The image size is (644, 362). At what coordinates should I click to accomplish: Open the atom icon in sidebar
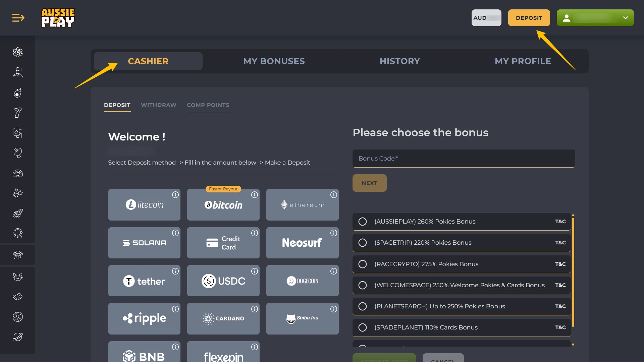(18, 52)
